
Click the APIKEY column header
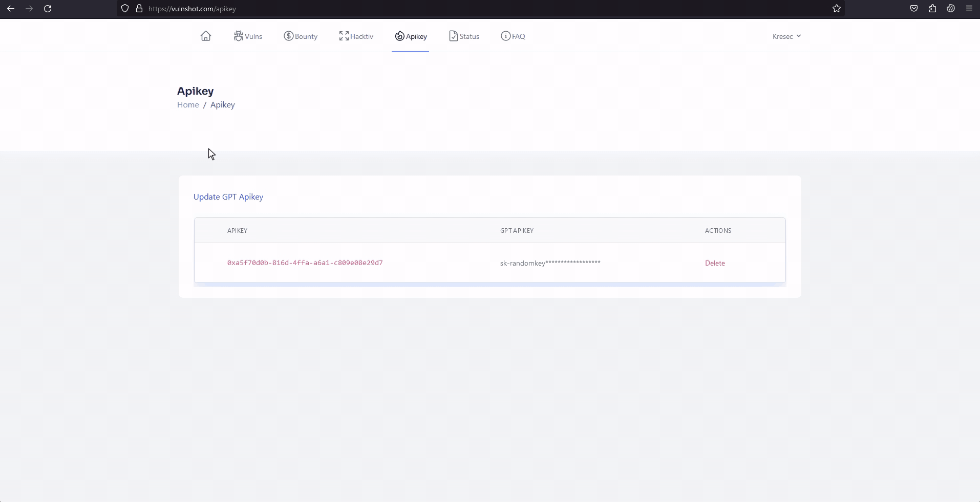[x=237, y=231]
